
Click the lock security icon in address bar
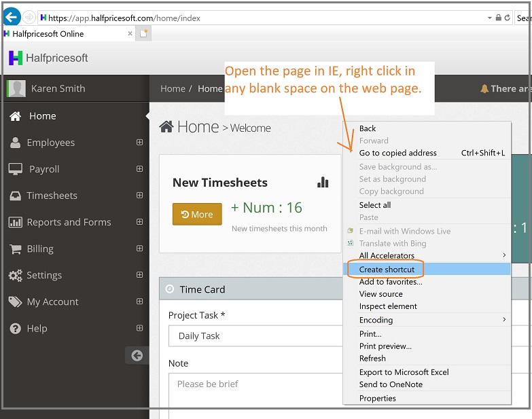coord(499,18)
